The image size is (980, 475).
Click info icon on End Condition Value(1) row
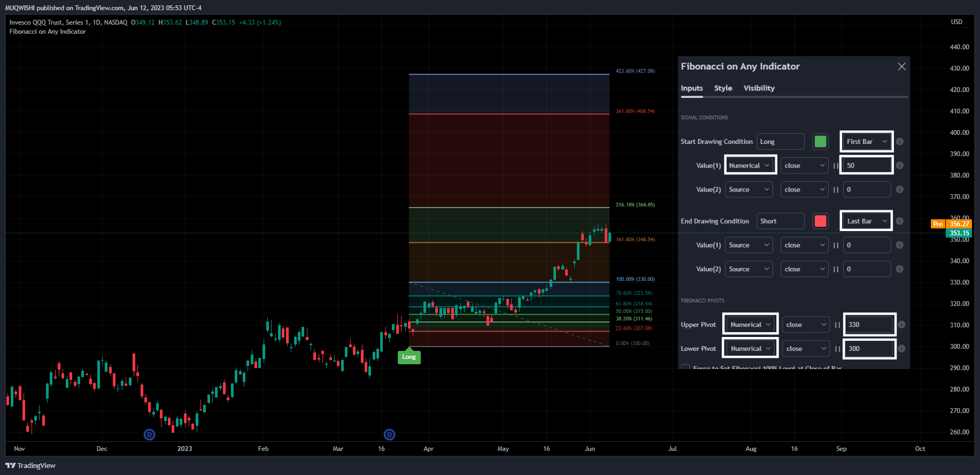(899, 245)
